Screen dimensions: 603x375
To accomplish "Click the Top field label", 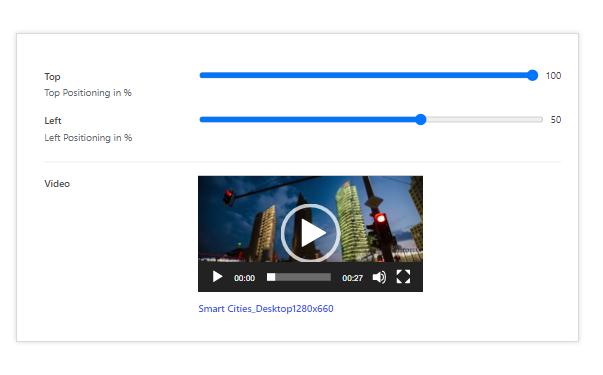I will coord(52,77).
